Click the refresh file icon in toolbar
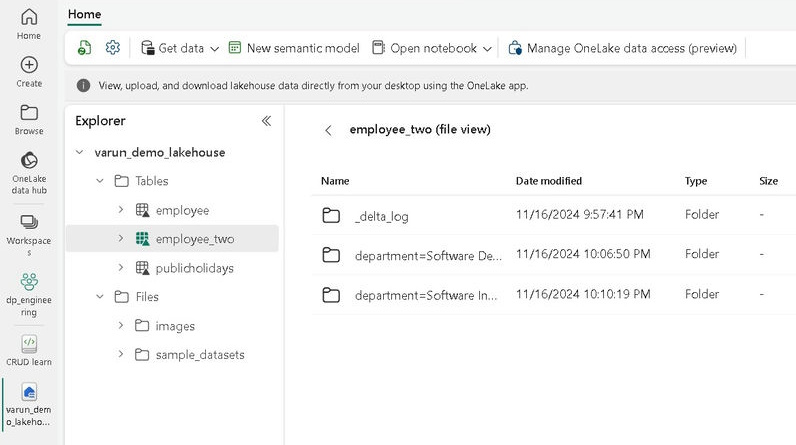The height and width of the screenshot is (445, 796). [85, 48]
